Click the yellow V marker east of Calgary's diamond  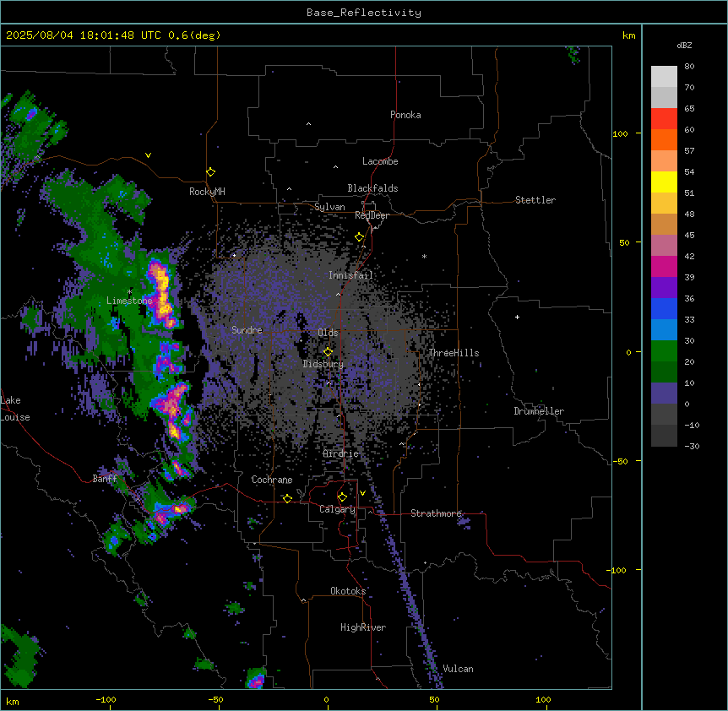362,493
